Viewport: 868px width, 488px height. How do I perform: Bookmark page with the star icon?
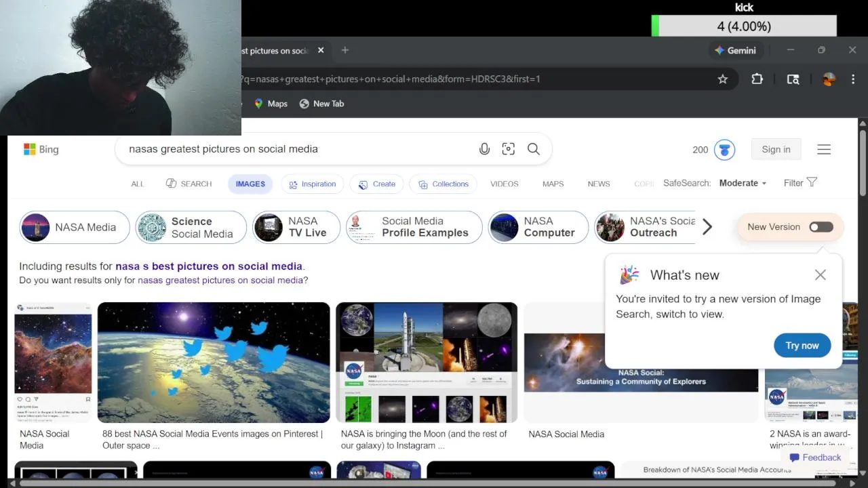[x=723, y=79]
